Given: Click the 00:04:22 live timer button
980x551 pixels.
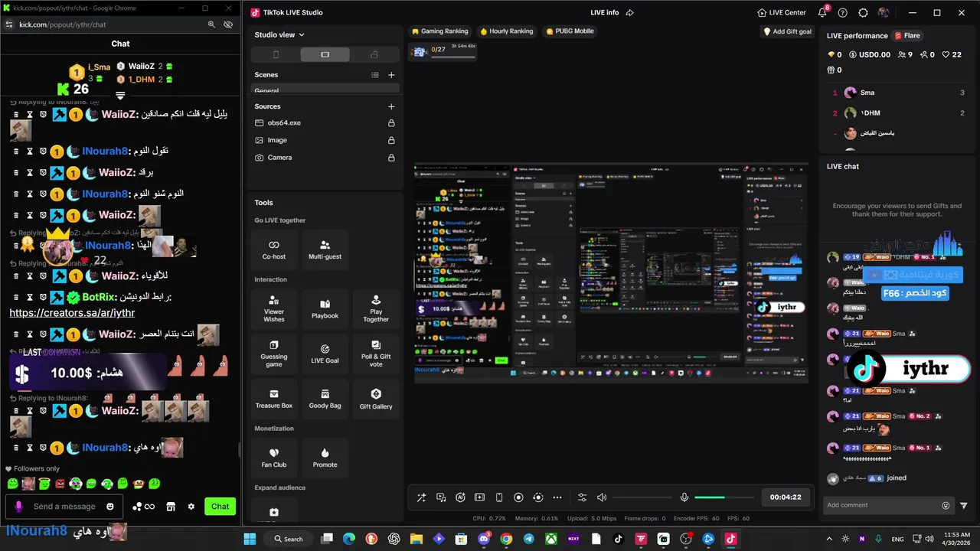Looking at the screenshot, I should coord(786,497).
